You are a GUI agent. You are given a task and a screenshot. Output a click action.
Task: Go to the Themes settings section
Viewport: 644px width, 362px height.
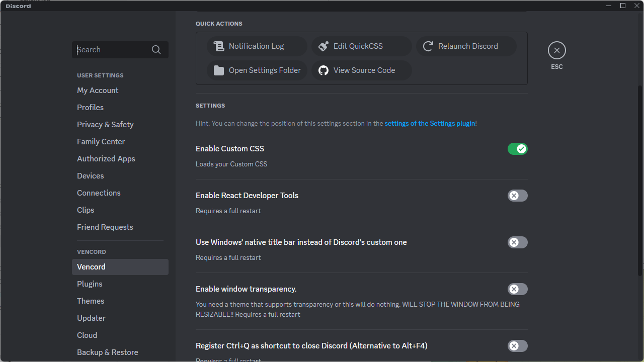coord(91,301)
